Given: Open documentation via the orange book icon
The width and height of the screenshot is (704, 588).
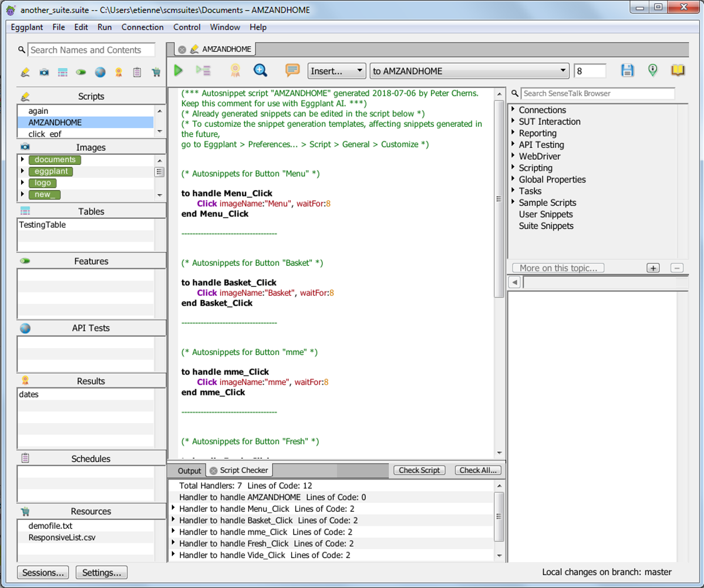Looking at the screenshot, I should pyautogui.click(x=676, y=70).
